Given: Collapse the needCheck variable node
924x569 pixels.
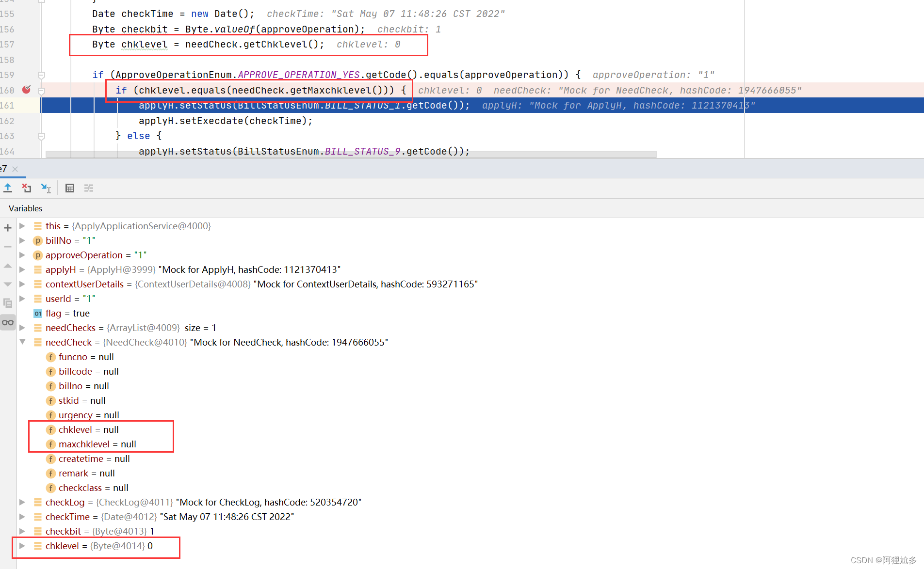Looking at the screenshot, I should pos(22,342).
